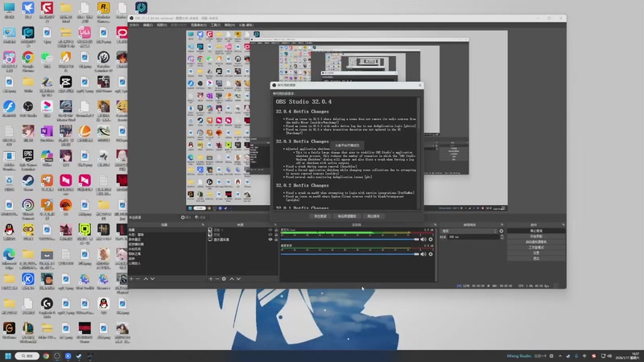Open scene transition type dropdown
This screenshot has width=644, height=362.
(469, 231)
